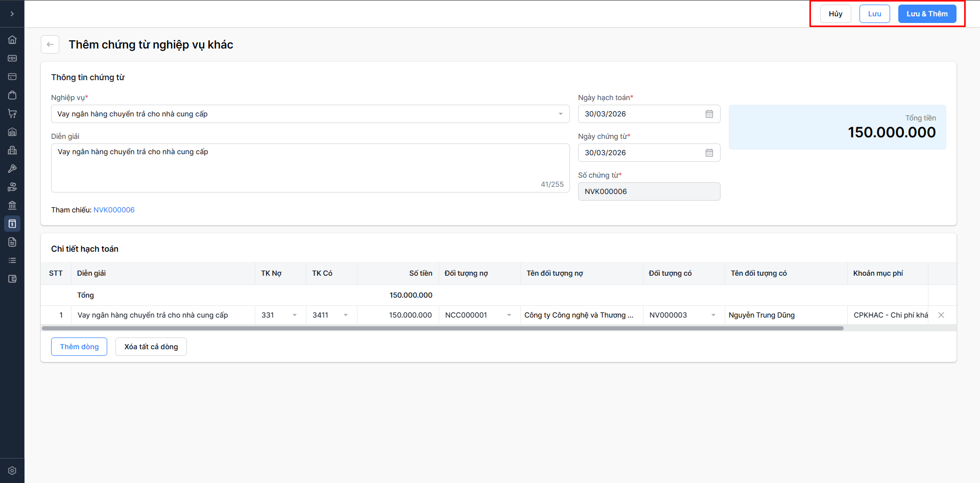Open the TK Nợ 331 dropdown arrow
Screen dimensions: 980x483
295,315
